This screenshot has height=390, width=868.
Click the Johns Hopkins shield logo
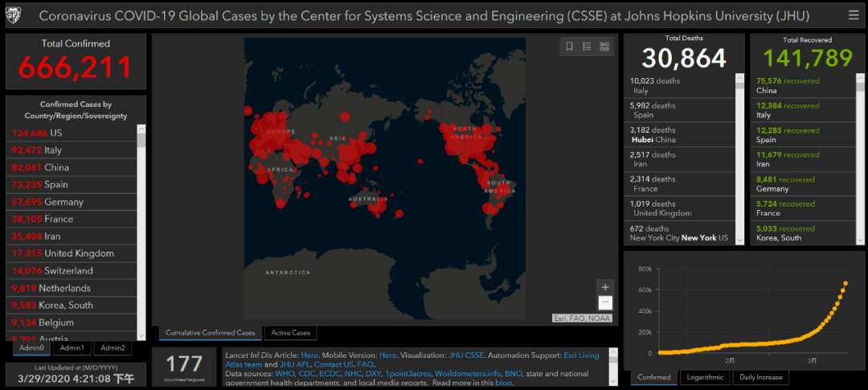pyautogui.click(x=14, y=16)
